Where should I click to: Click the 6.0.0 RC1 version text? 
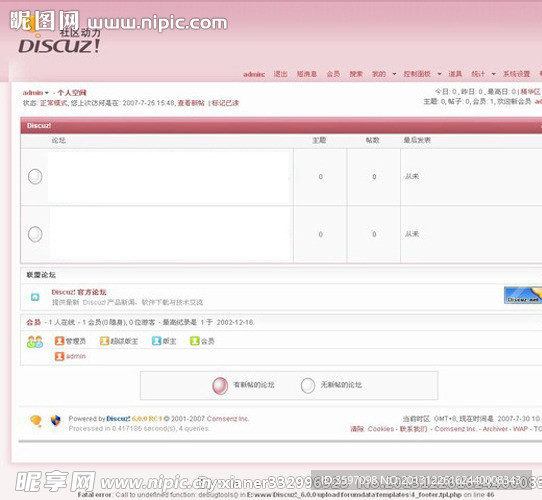point(147,419)
